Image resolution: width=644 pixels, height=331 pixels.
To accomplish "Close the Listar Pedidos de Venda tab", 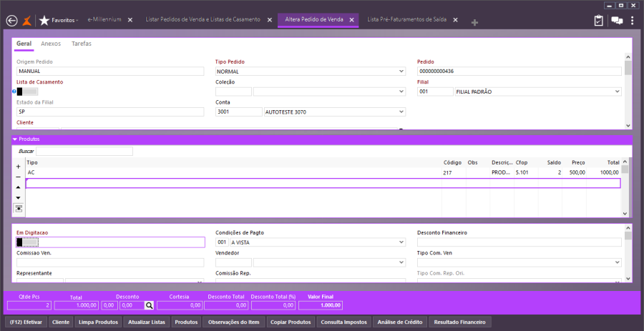I will pos(270,20).
